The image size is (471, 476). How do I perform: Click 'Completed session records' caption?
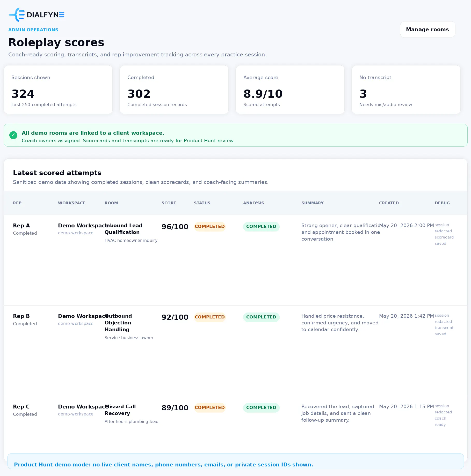click(157, 105)
